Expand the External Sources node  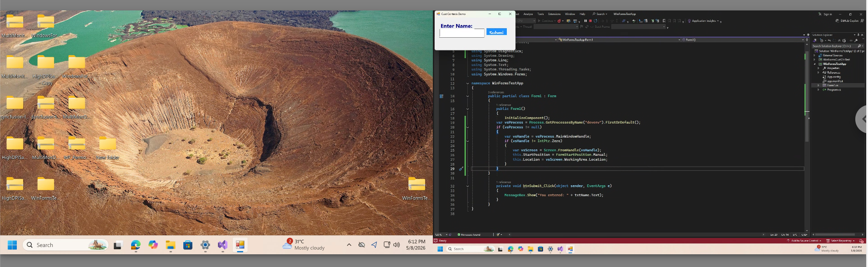tap(814, 55)
